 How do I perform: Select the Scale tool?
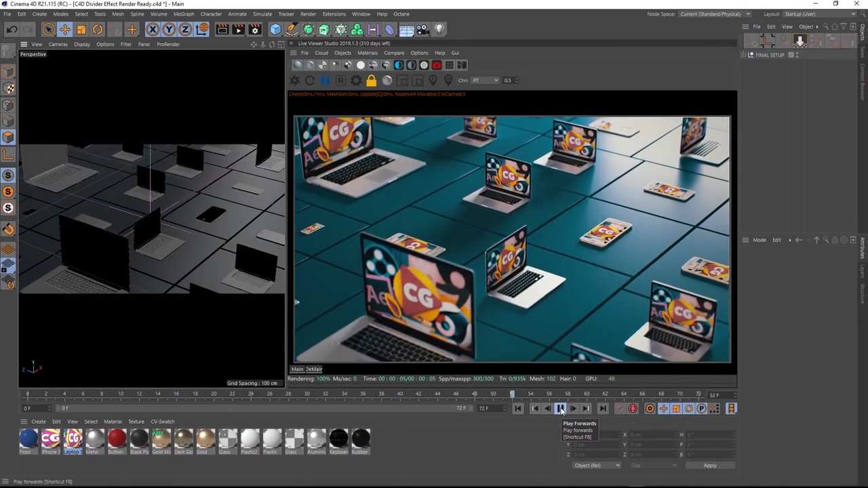click(81, 29)
